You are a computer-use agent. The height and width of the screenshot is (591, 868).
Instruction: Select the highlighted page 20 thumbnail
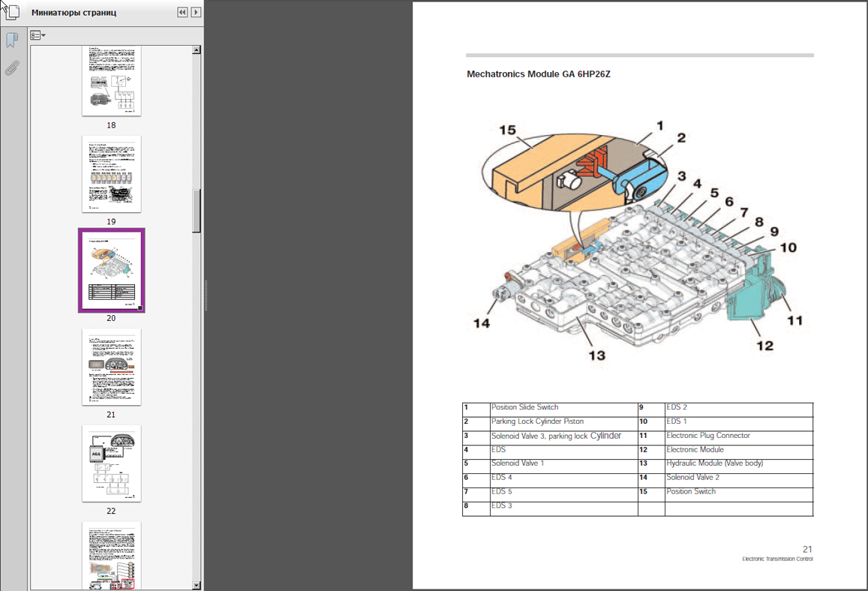tap(111, 271)
